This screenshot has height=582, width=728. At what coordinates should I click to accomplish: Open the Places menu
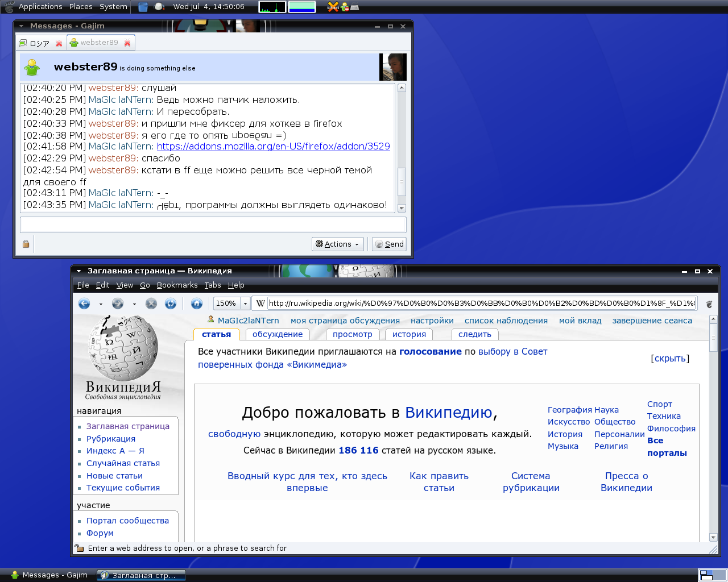click(x=81, y=7)
